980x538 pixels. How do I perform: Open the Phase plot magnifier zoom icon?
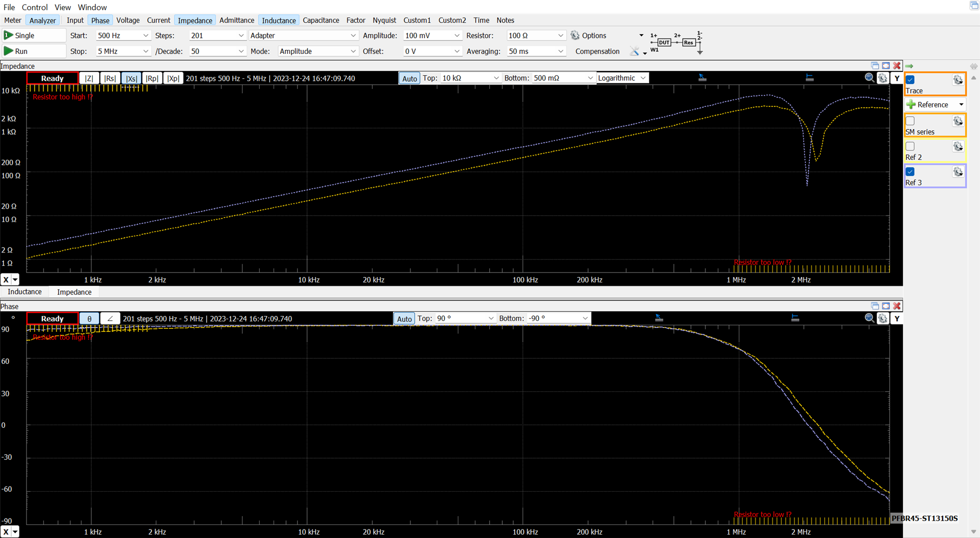869,318
